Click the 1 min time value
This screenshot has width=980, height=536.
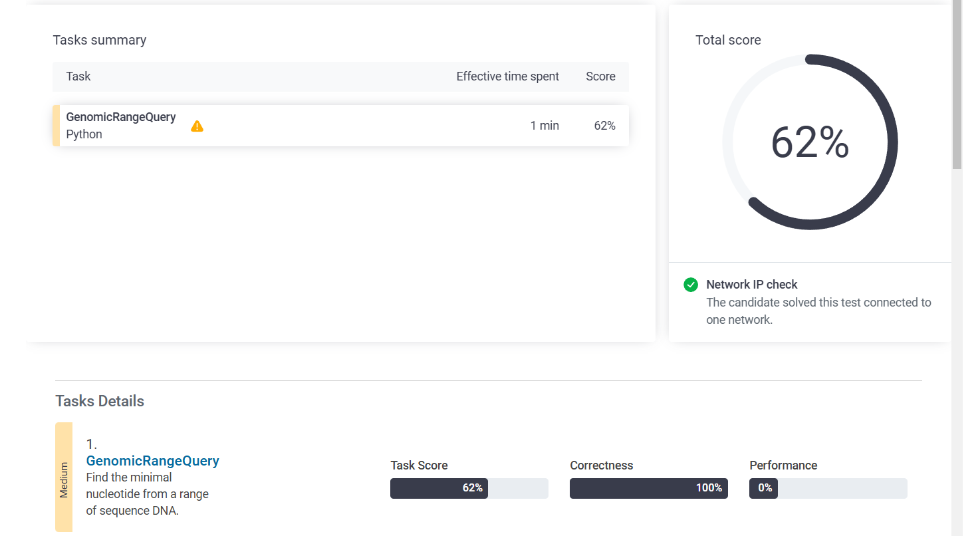tap(545, 126)
